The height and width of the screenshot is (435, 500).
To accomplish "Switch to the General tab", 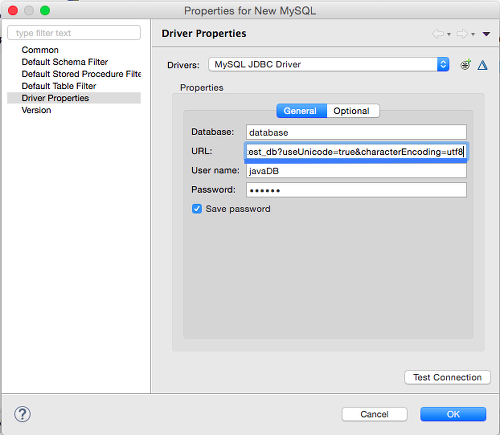I will pos(302,111).
